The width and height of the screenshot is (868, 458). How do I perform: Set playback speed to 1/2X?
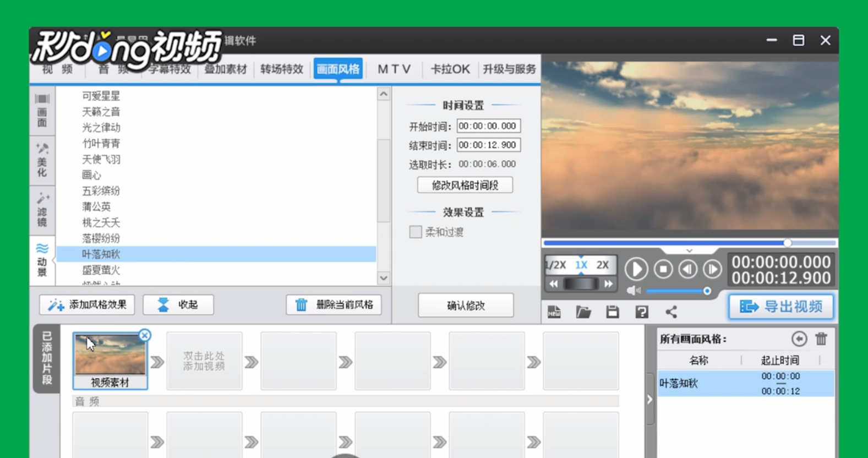556,265
